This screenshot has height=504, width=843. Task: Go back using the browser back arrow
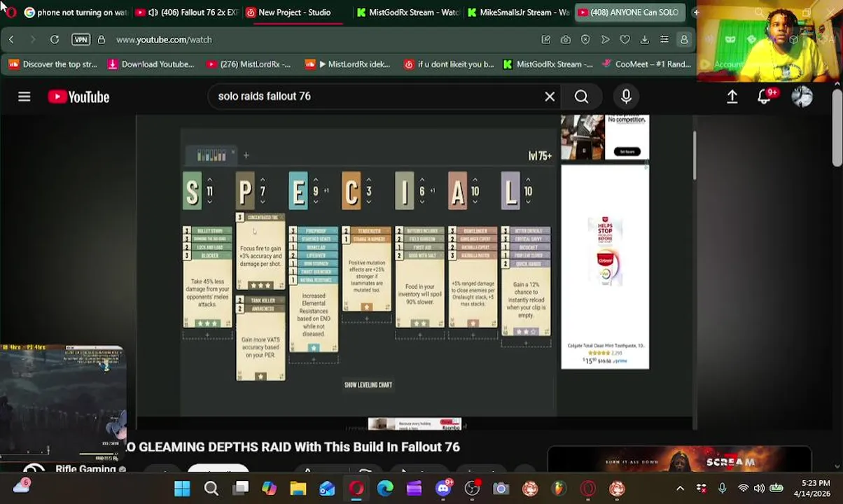coord(11,40)
